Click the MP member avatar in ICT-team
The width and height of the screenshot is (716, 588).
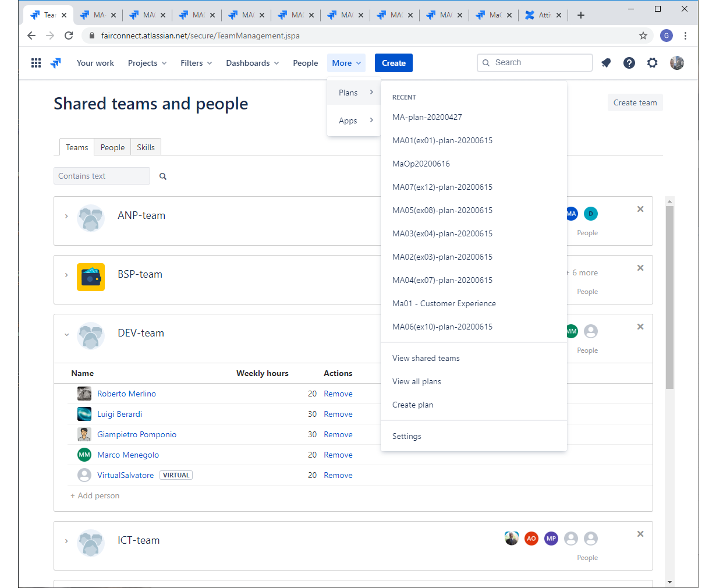click(551, 539)
